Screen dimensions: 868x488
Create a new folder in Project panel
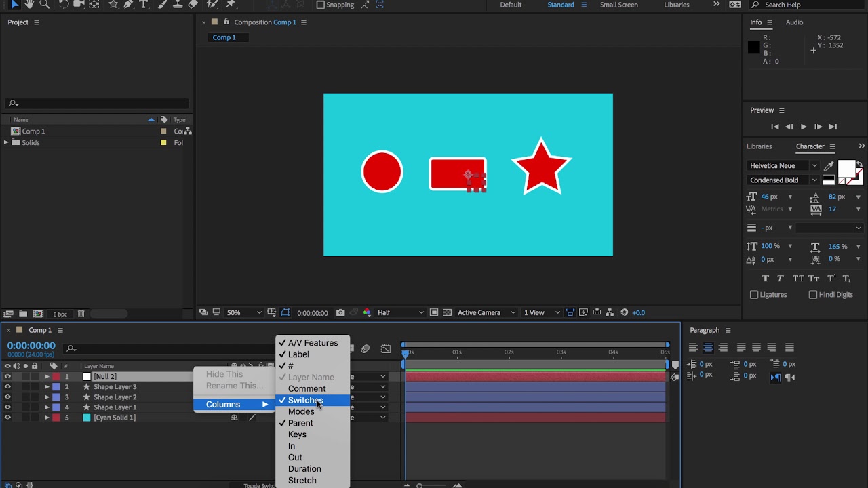tap(23, 314)
